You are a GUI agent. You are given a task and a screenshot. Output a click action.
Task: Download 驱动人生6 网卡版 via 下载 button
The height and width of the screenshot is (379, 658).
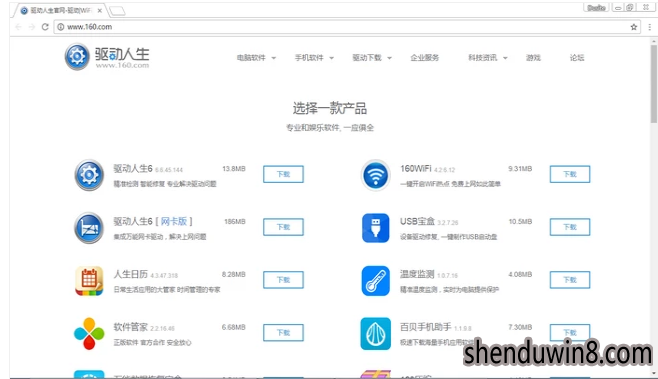283,227
